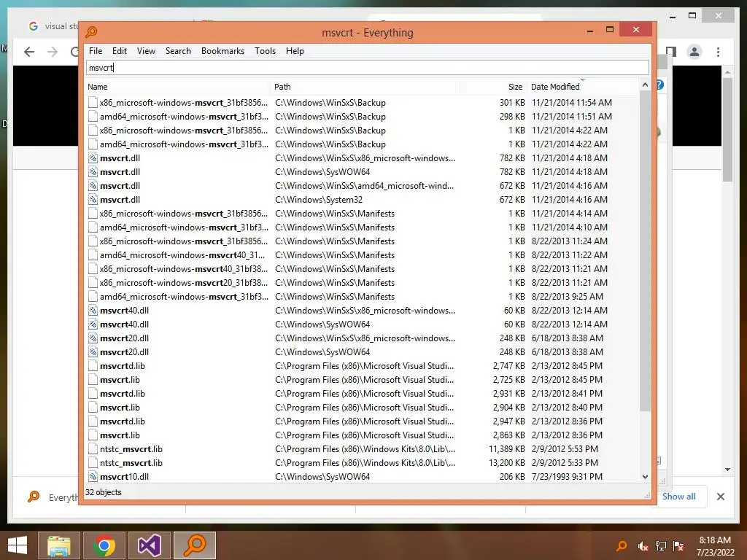Click the Action Center flag tray icon
Viewport: 747px width, 560px height.
tap(678, 546)
